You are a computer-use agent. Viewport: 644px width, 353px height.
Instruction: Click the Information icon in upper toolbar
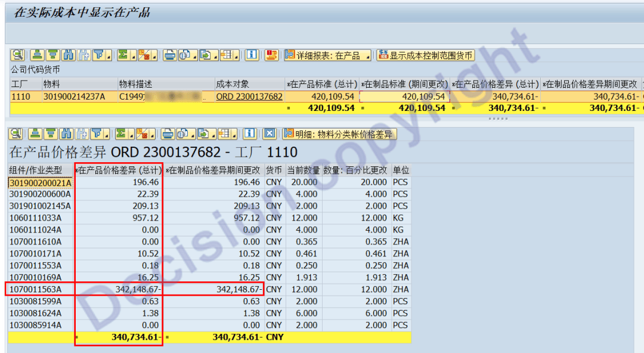tap(252, 55)
